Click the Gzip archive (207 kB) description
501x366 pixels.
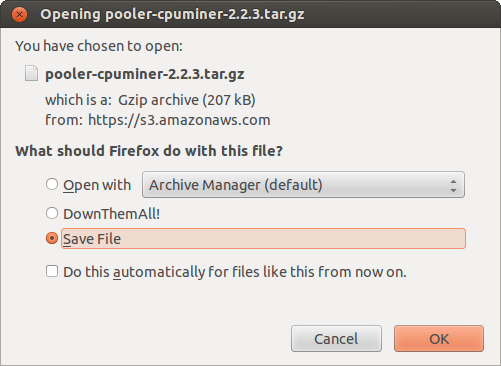point(187,100)
